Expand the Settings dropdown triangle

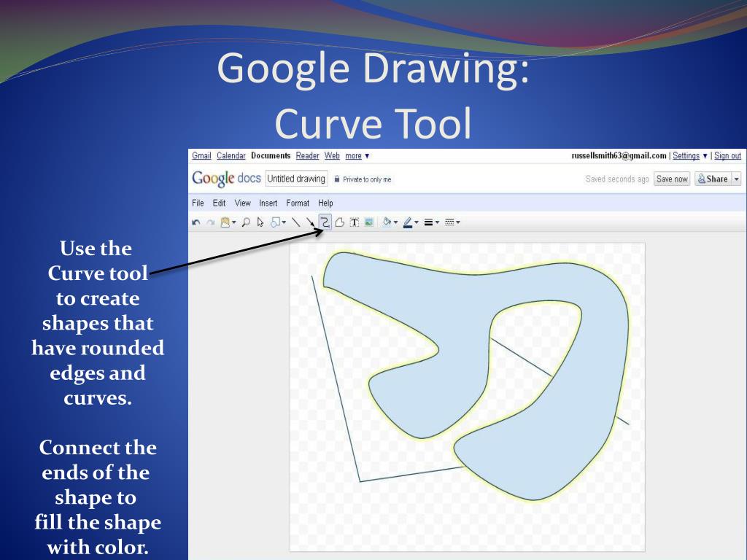point(705,156)
